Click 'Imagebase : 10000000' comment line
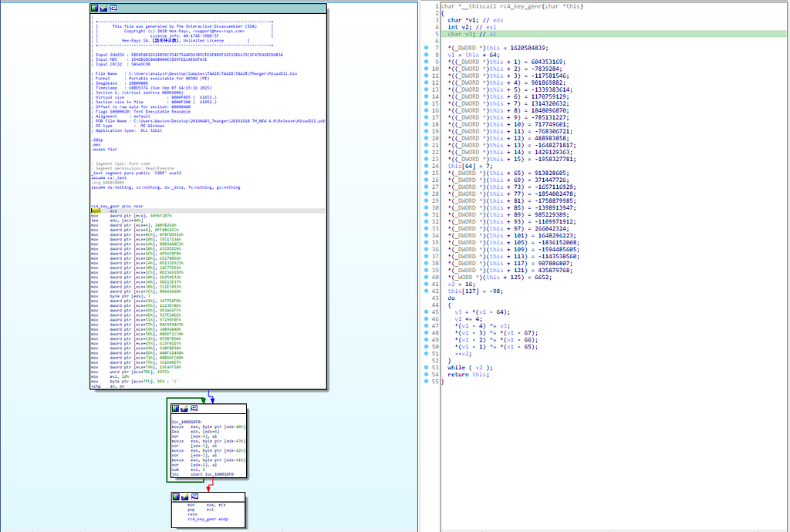Screen dimensions: 790x532 (x=120, y=83)
